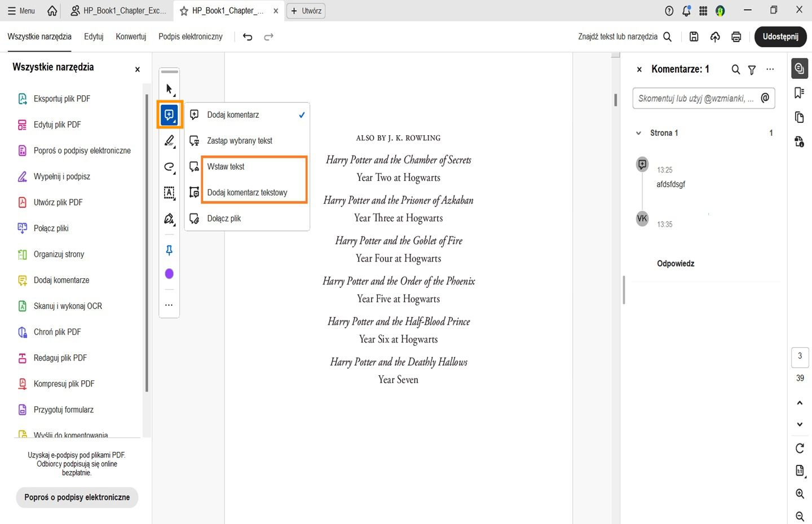Open page thumbnails panel in right rail
The image size is (812, 524).
(x=799, y=117)
